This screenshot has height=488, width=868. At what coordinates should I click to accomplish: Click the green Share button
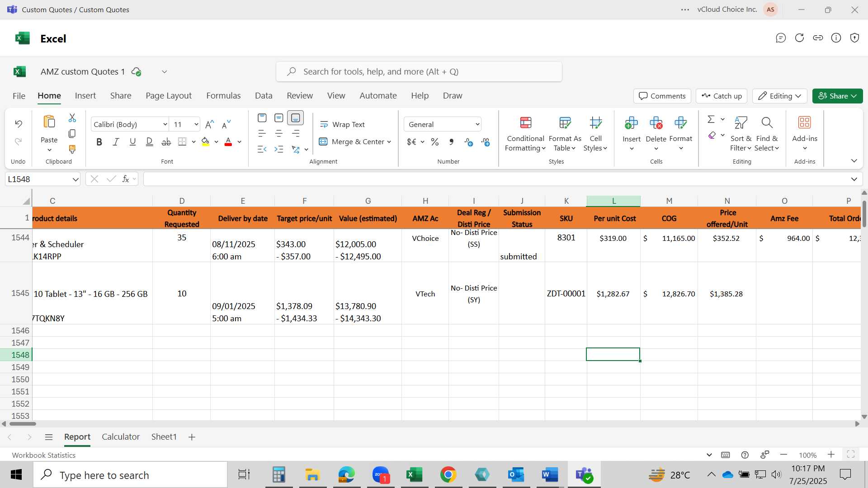point(837,96)
